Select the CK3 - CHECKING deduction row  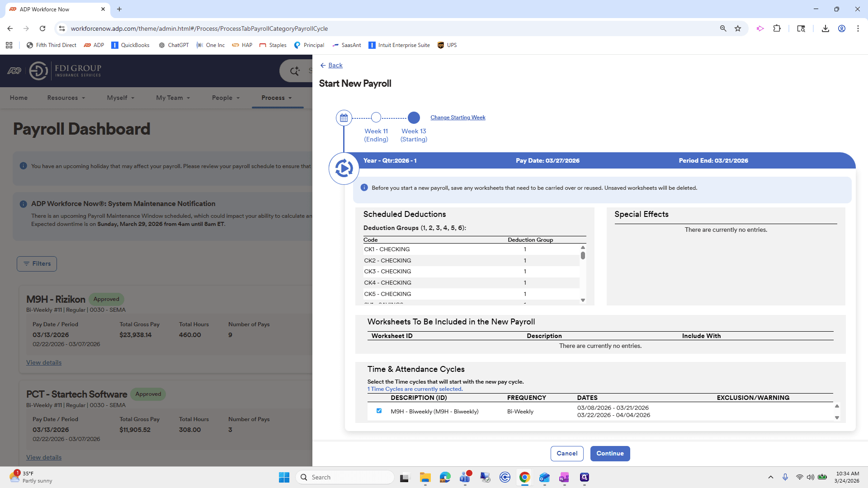[x=471, y=272]
